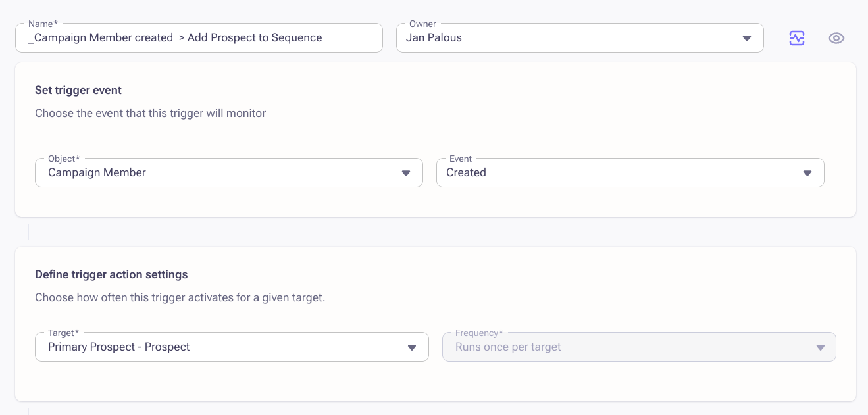Image resolution: width=868 pixels, height=415 pixels.
Task: Open the Owner dropdown showing Jan Palous
Action: click(566, 38)
